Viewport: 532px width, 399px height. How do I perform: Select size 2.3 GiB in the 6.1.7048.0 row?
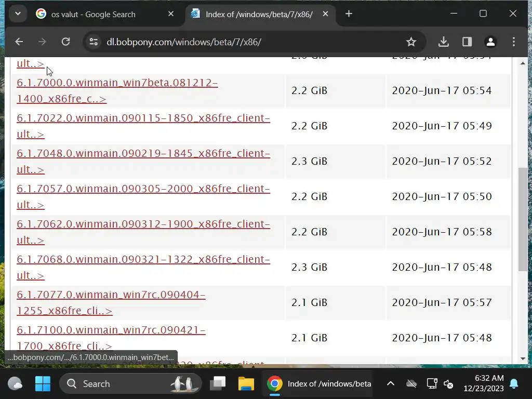(310, 161)
